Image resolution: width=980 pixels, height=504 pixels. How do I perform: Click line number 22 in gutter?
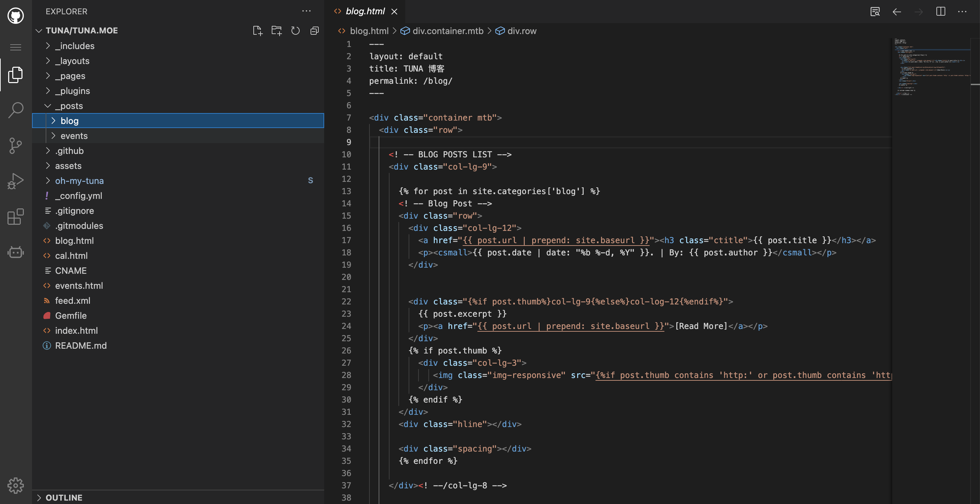tap(346, 302)
